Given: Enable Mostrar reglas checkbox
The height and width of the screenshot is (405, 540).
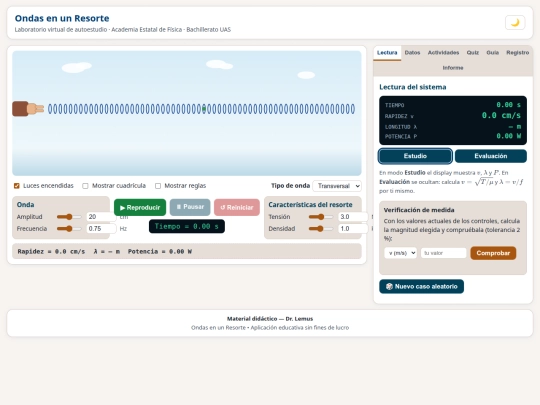Looking at the screenshot, I should coord(158,186).
